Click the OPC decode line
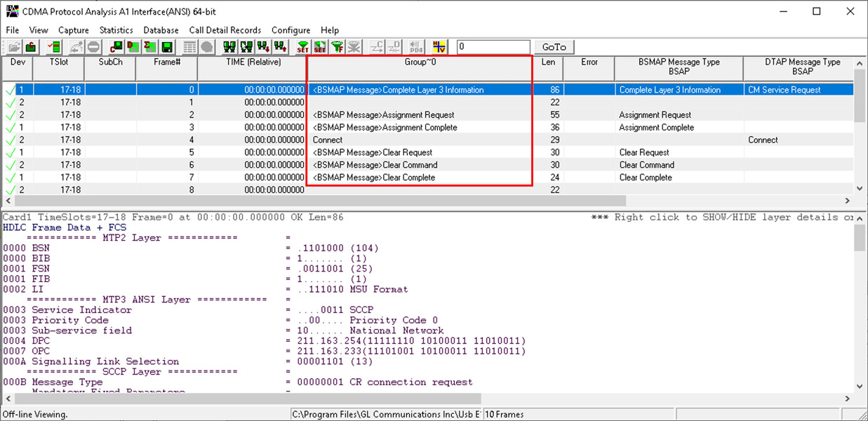Viewport: 868px width, 421px height. tap(264, 352)
